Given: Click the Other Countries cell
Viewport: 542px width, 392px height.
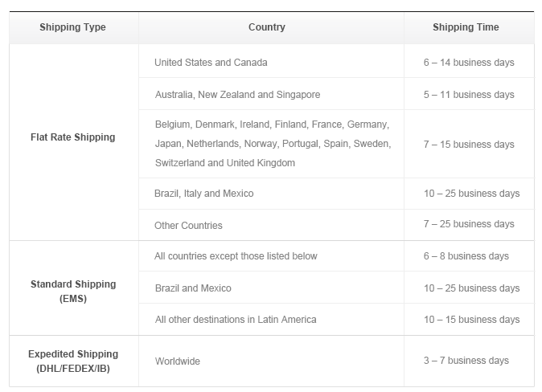Looking at the screenshot, I should click(271, 225).
